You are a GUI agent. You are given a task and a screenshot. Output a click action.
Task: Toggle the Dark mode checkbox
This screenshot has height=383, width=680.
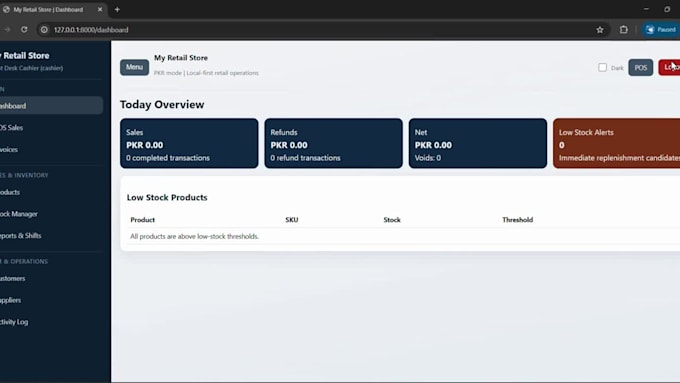coord(602,67)
